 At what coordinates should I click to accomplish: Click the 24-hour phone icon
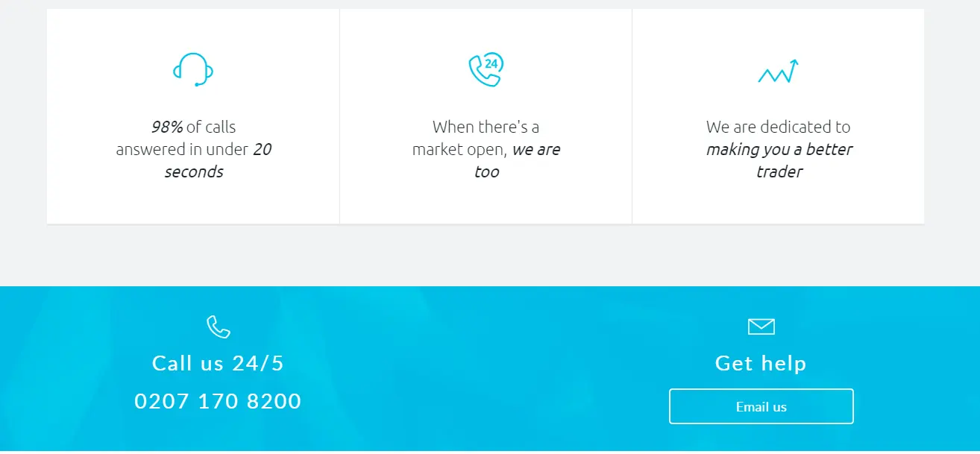click(x=486, y=69)
